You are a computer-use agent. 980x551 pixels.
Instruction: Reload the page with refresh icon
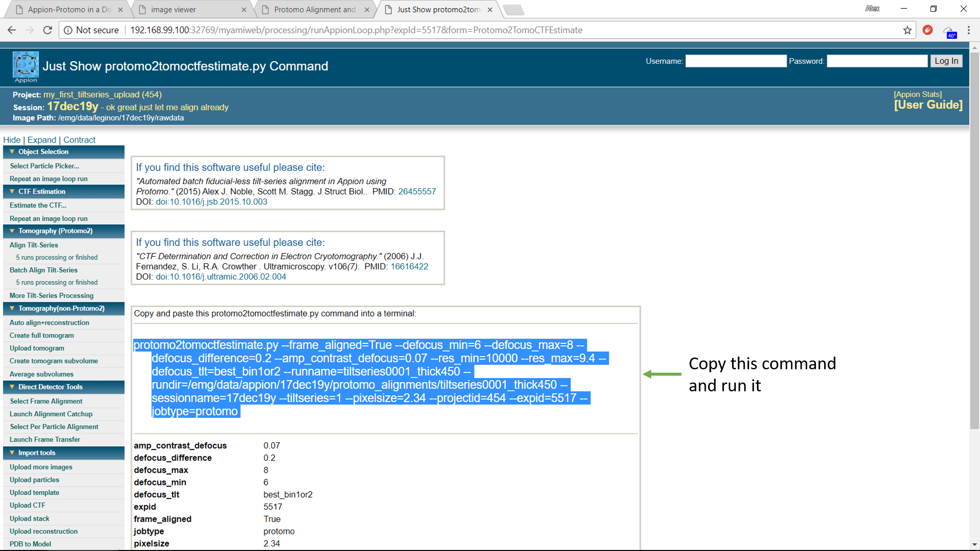point(48,30)
